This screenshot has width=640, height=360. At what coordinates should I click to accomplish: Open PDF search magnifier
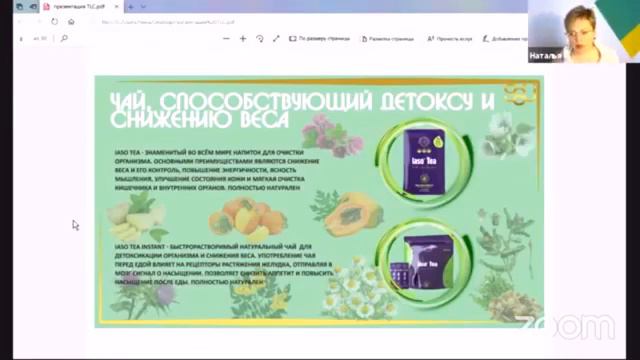pyautogui.click(x=64, y=38)
